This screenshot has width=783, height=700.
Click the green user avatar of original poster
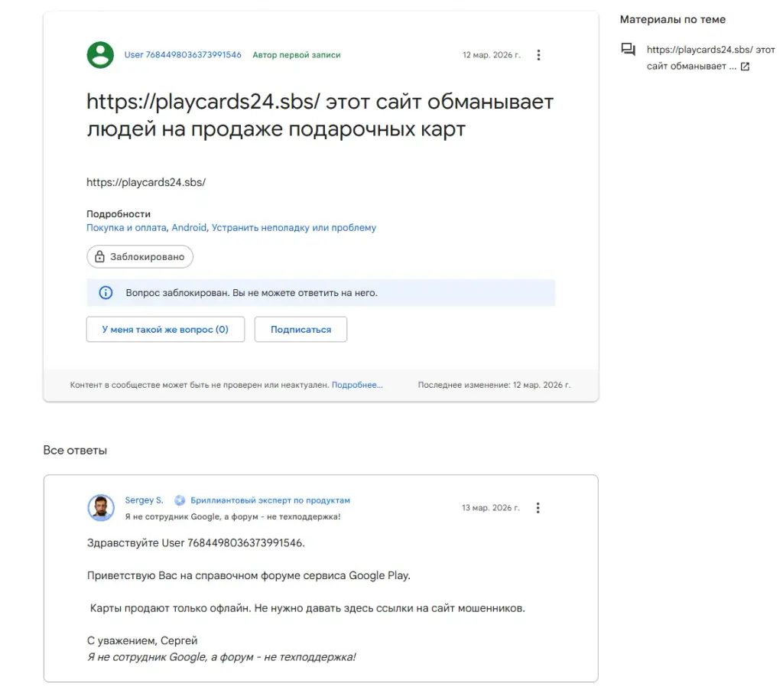(100, 55)
